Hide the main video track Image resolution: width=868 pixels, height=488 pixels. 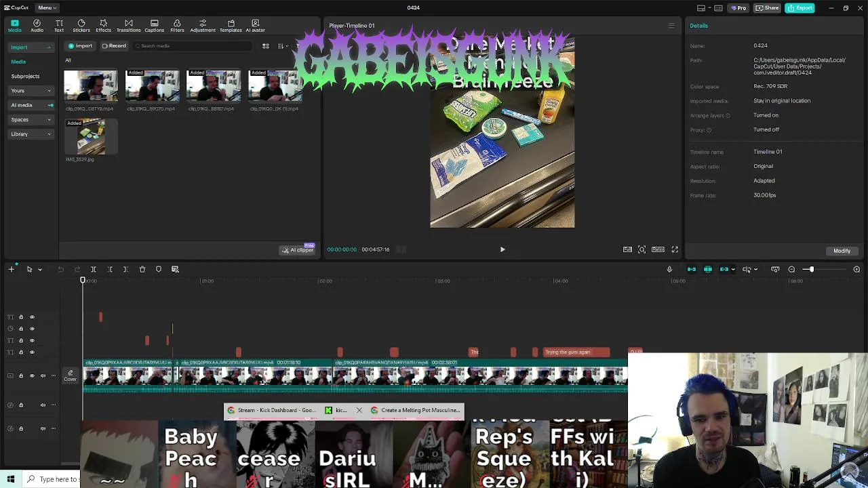(x=32, y=375)
